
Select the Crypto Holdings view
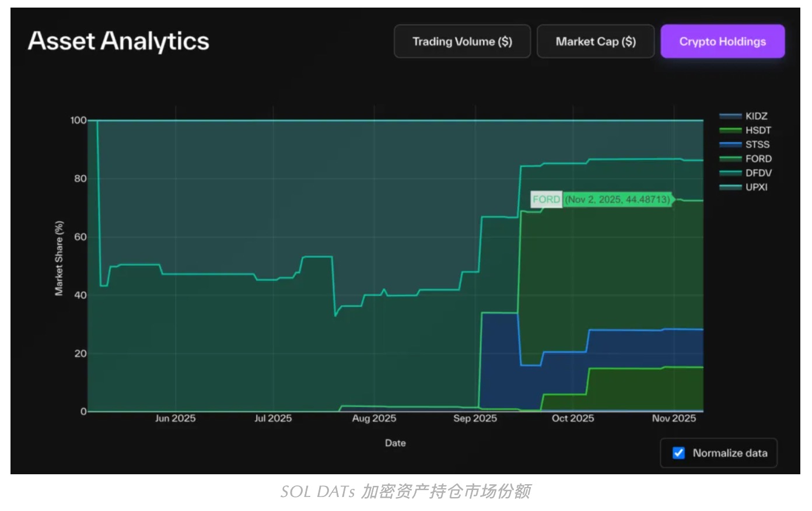point(723,41)
